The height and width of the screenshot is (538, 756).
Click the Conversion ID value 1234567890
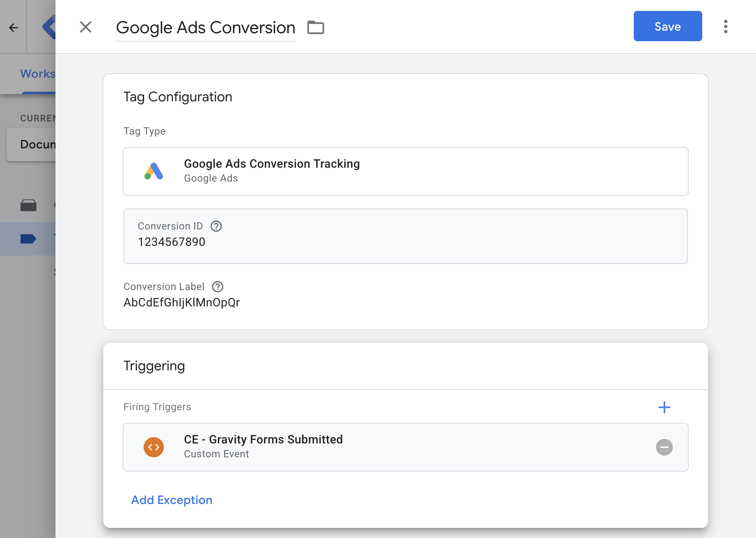pyautogui.click(x=171, y=242)
